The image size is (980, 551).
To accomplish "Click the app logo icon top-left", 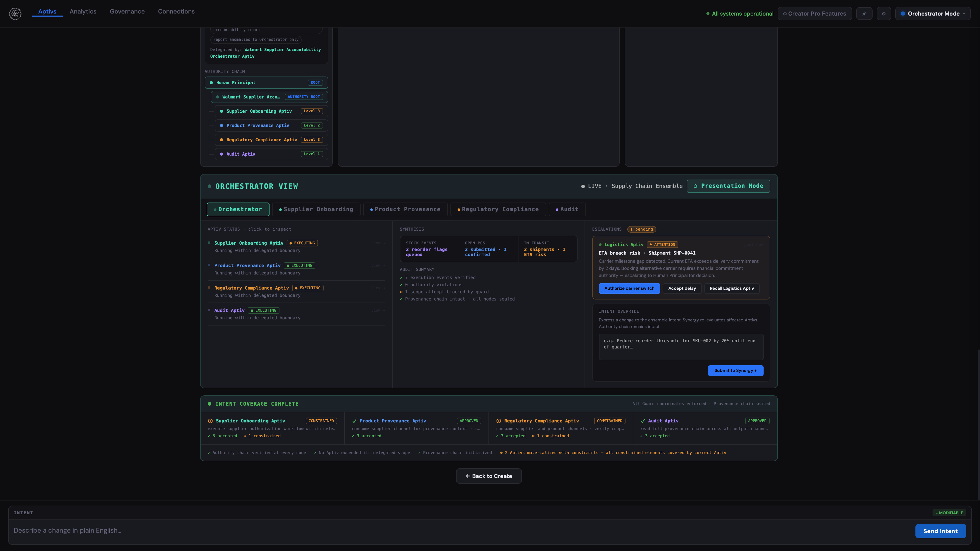I will [16, 14].
